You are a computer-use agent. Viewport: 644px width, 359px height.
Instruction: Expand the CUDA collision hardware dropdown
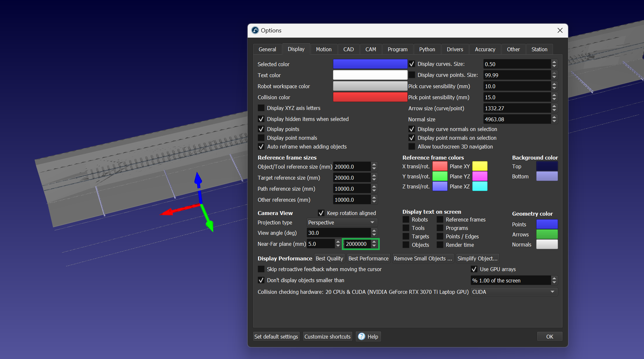click(x=514, y=292)
